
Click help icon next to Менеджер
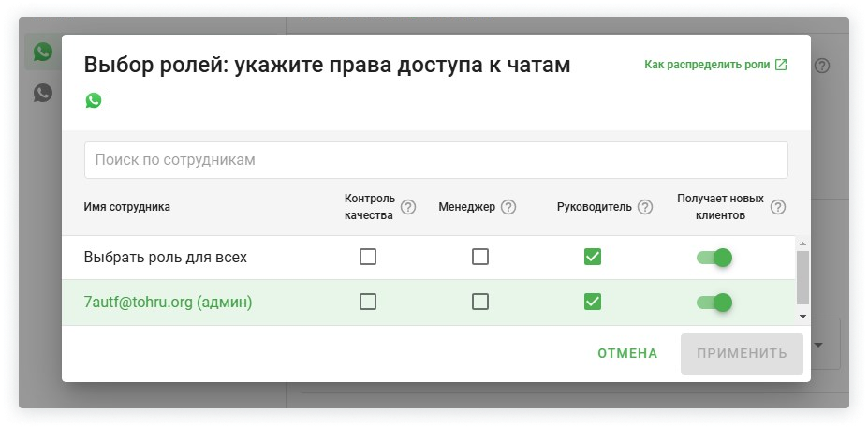pos(508,207)
